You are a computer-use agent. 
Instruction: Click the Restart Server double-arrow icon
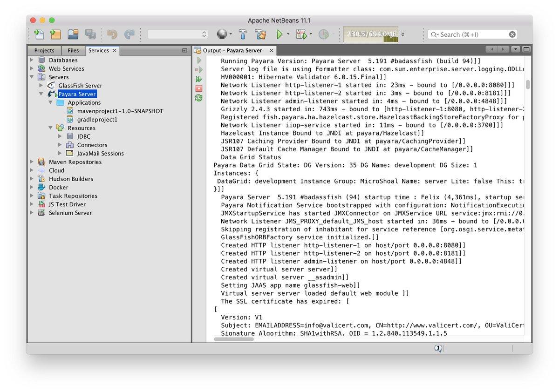(x=199, y=79)
